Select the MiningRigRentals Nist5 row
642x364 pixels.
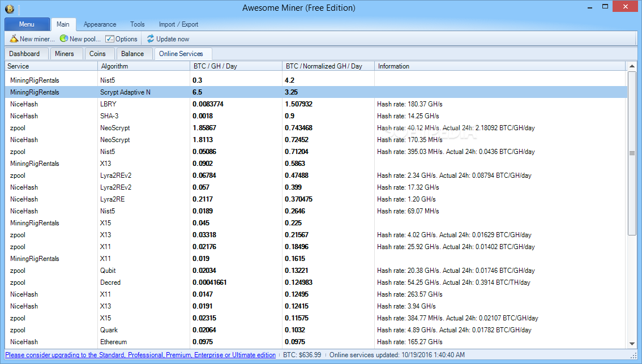click(x=316, y=80)
